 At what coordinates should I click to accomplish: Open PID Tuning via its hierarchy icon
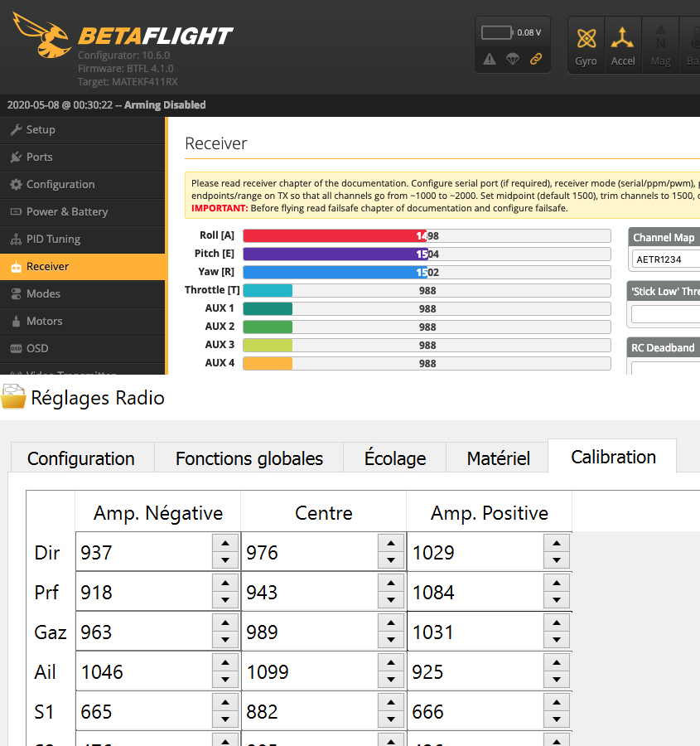point(17,239)
